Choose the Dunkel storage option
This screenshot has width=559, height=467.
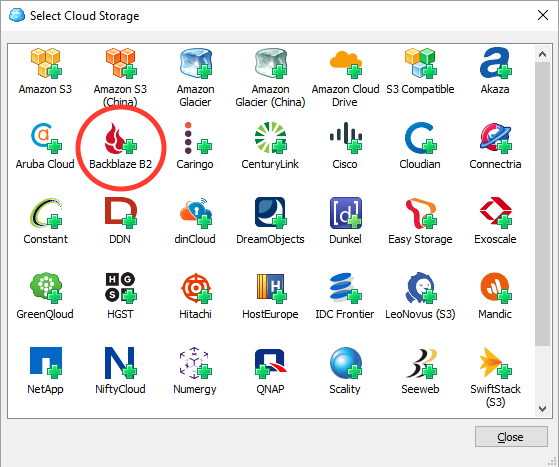click(345, 213)
